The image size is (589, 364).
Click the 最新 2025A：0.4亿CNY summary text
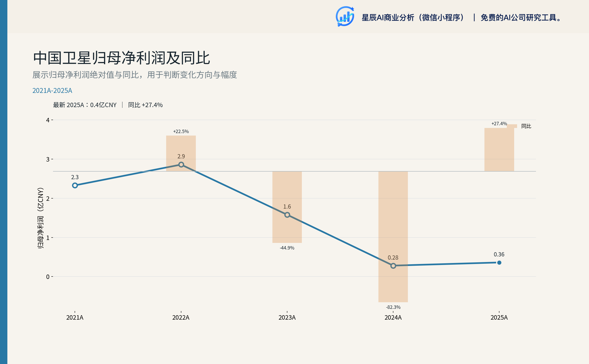point(85,105)
